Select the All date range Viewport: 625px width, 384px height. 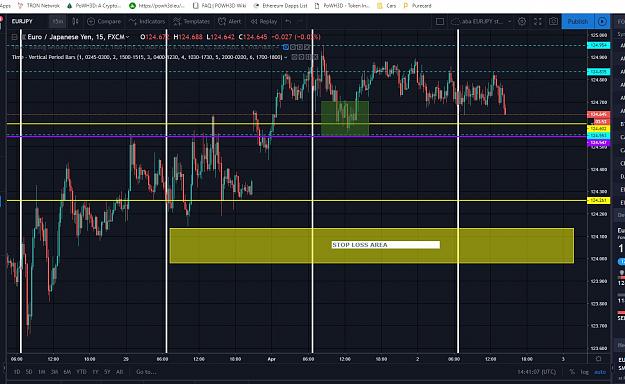point(119,372)
